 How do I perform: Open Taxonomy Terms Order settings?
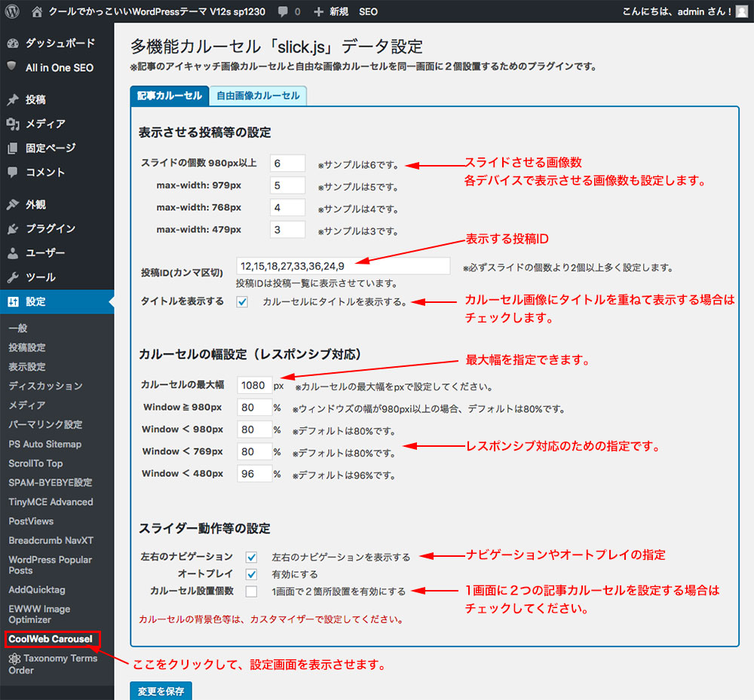point(53,664)
